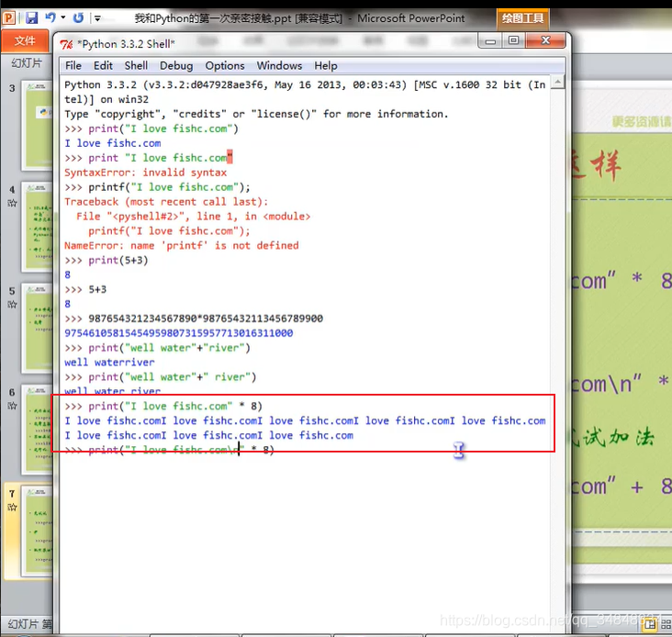Switch to the 幻灯片 pane tab
672x637 pixels.
click(27, 63)
